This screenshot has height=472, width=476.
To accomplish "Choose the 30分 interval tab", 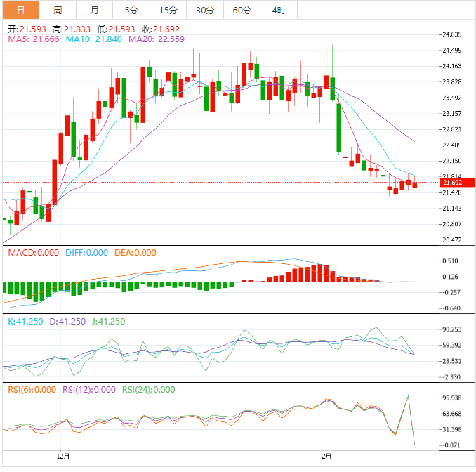I will [x=205, y=10].
